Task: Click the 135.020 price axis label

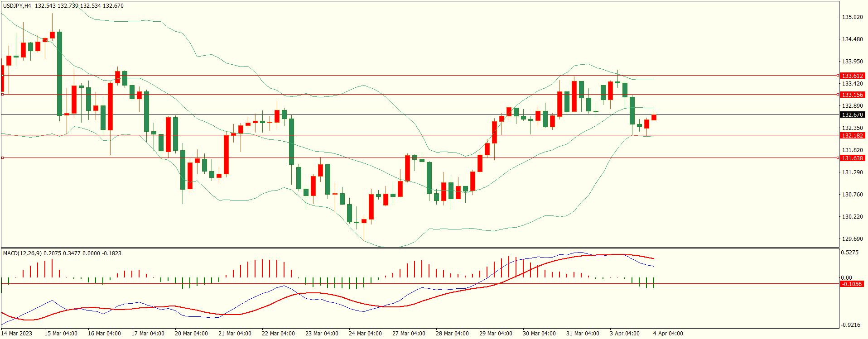Action: coord(852,17)
